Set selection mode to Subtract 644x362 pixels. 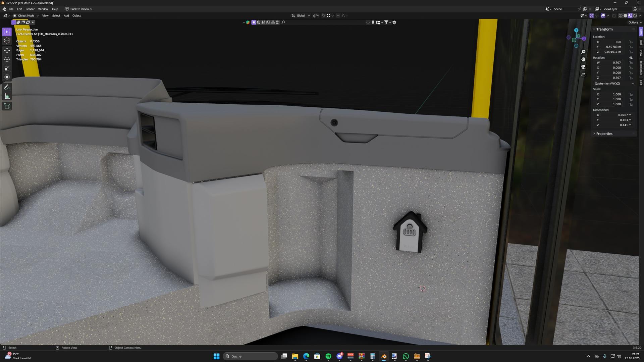pyautogui.click(x=23, y=22)
